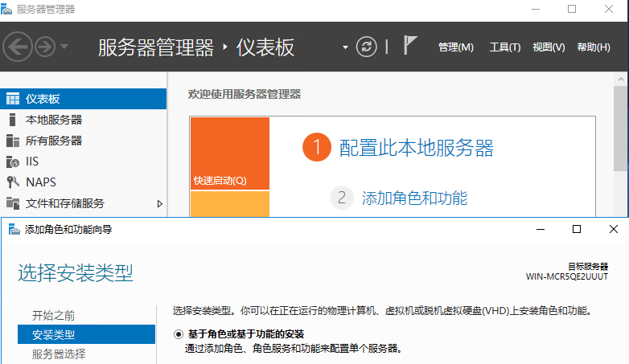
Task: Click the 欢迎使用服务器管理器 heading
Action: pos(245,94)
